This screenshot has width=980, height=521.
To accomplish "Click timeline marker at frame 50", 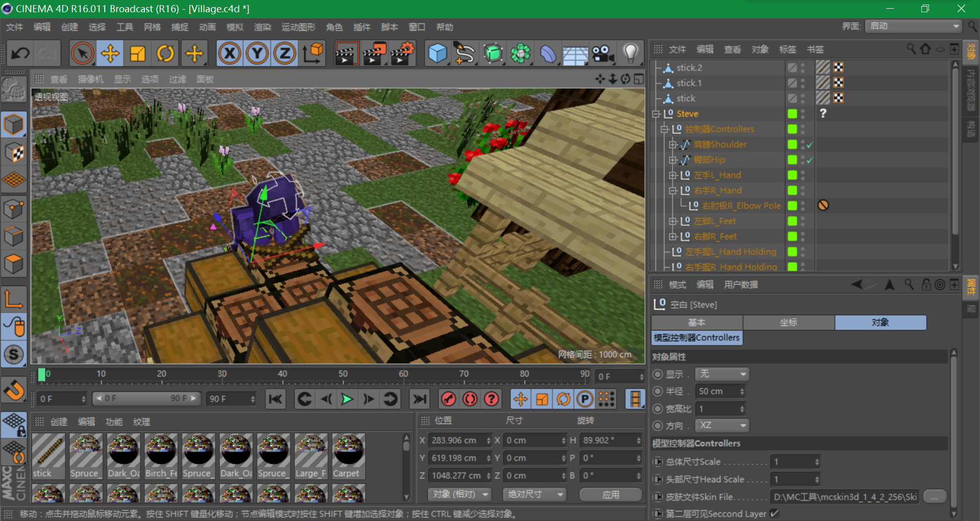I will (x=343, y=374).
